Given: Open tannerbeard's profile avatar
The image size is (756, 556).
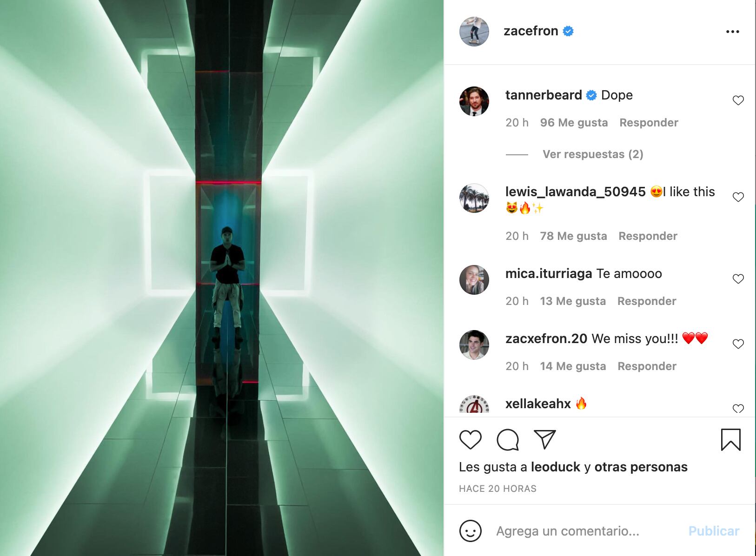Looking at the screenshot, I should click(474, 101).
